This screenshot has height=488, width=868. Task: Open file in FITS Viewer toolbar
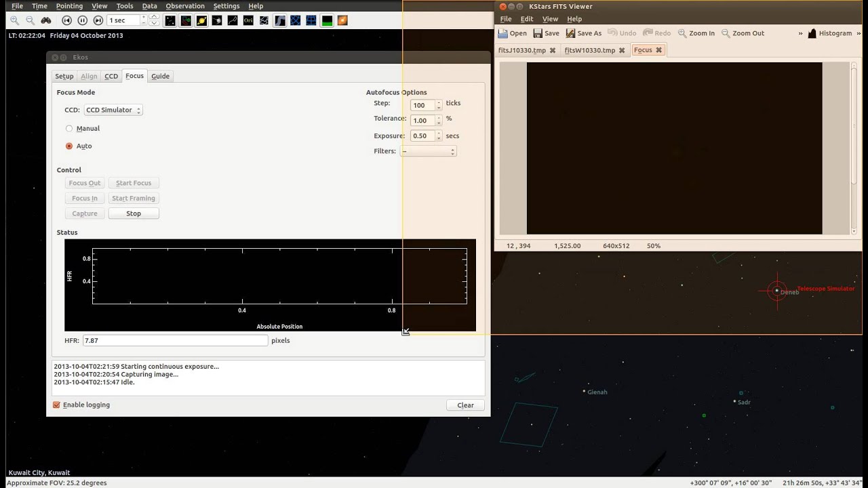click(512, 33)
